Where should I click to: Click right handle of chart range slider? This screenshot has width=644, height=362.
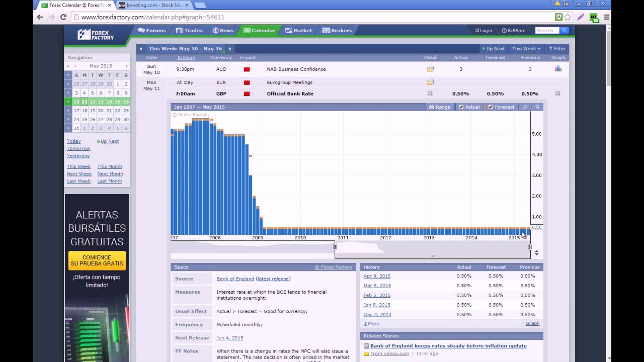click(x=529, y=247)
